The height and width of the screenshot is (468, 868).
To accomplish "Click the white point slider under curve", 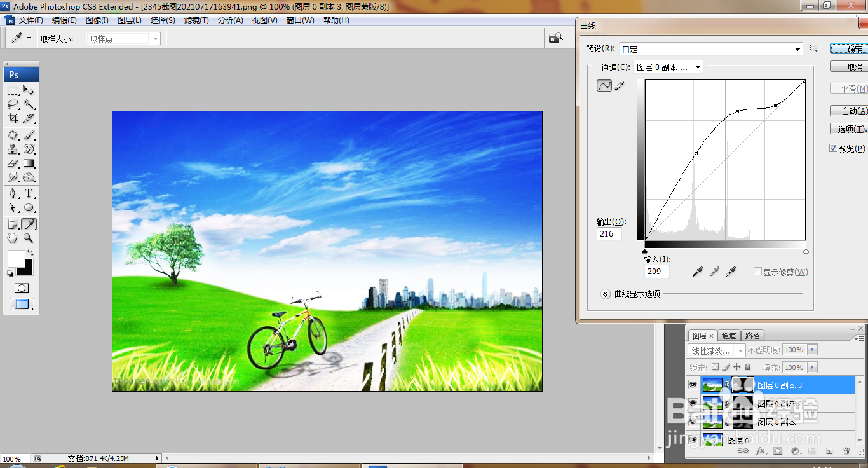I will (806, 252).
